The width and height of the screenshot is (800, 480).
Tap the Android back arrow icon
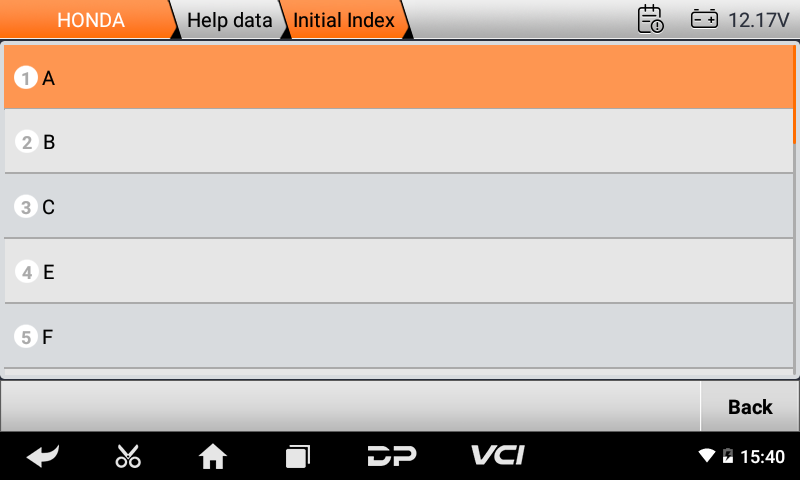coord(43,456)
